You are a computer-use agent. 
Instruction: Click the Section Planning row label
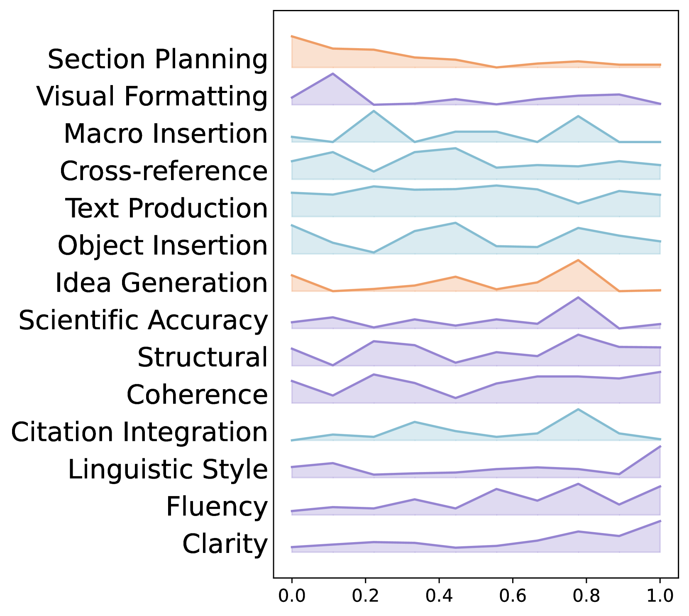(158, 59)
